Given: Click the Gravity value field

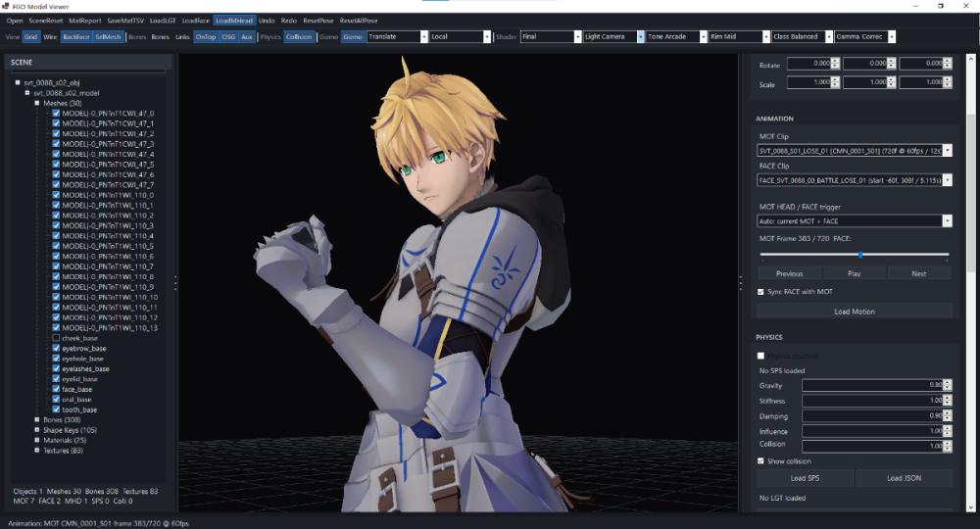Looking at the screenshot, I should 872,385.
